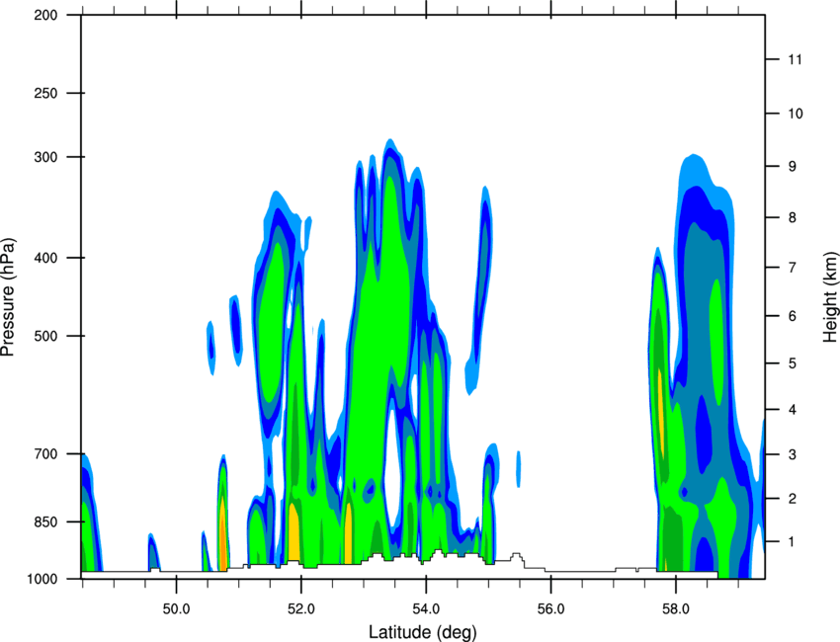This screenshot has width=840, height=642.
Task: Click the 7 km height label
Action: pyautogui.click(x=793, y=267)
